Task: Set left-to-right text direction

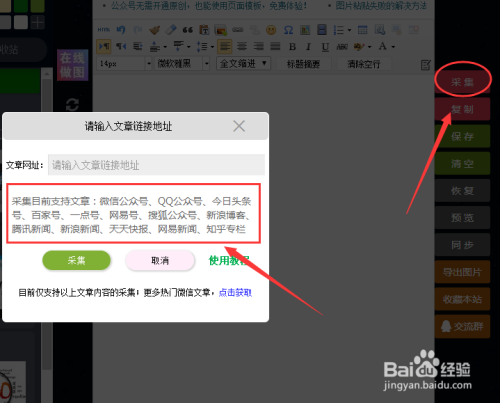Action: (x=104, y=46)
